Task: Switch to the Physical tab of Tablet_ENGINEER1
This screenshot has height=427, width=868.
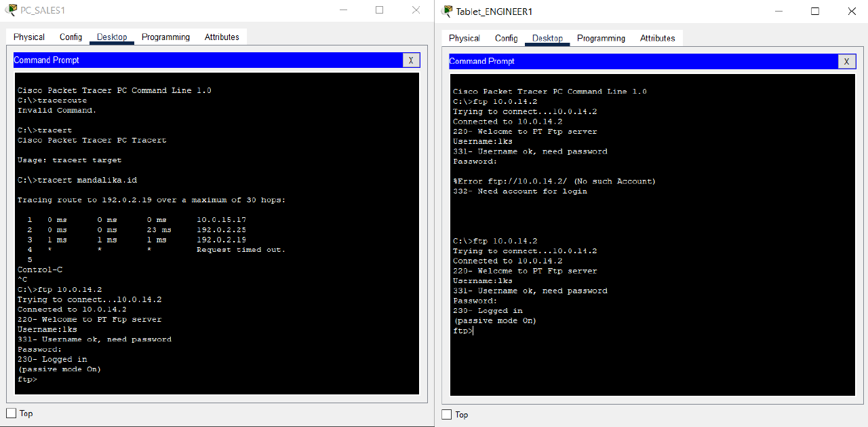Action: point(464,38)
